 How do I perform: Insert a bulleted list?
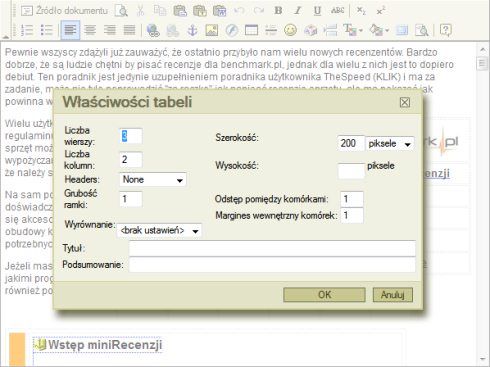[47, 30]
